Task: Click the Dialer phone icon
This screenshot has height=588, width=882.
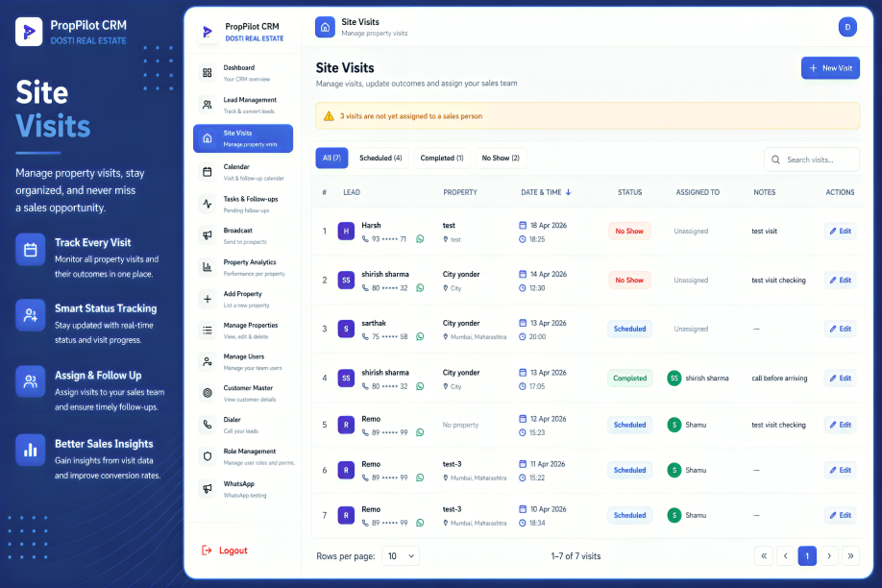Action: click(x=207, y=425)
